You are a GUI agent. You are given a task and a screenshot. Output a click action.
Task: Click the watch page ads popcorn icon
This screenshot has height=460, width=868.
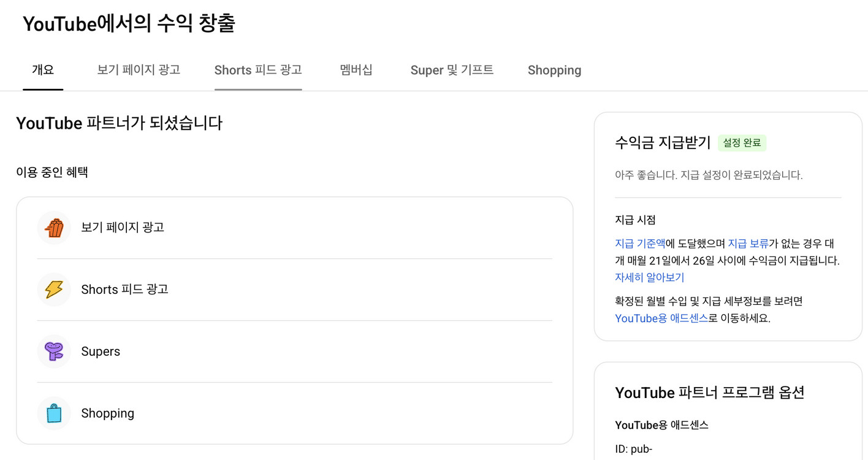[x=54, y=228]
